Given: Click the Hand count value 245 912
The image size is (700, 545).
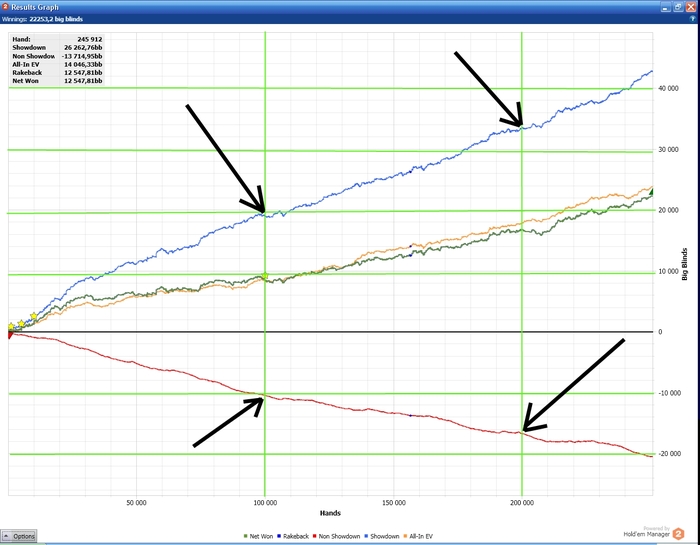Looking at the screenshot, I should (x=90, y=39).
